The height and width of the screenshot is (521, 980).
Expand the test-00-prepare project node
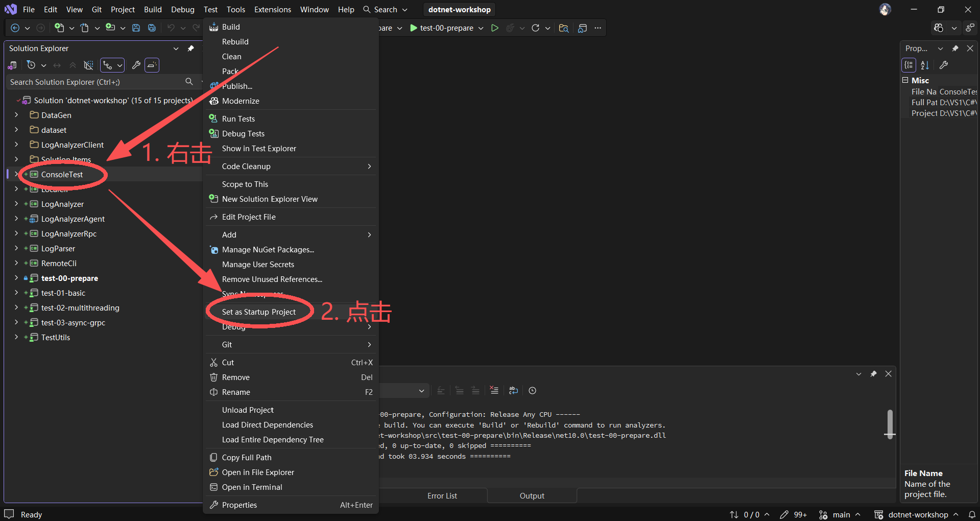(16, 278)
